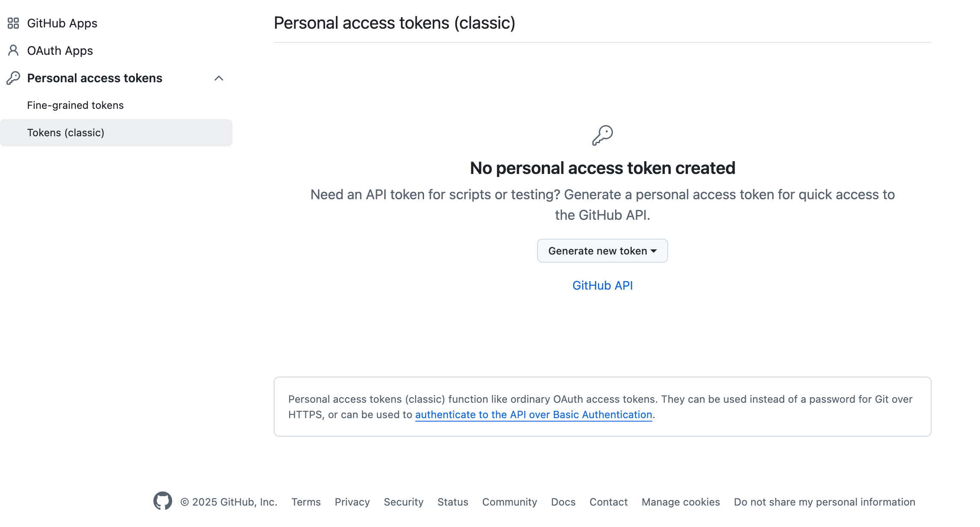Open the GitHub Apps section

coord(62,23)
